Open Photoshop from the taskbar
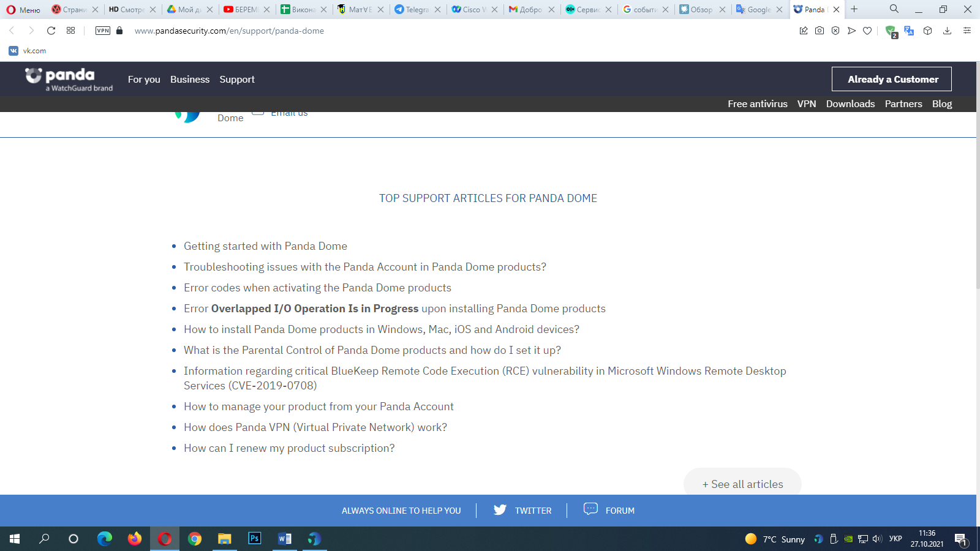The width and height of the screenshot is (980, 551). [x=255, y=539]
